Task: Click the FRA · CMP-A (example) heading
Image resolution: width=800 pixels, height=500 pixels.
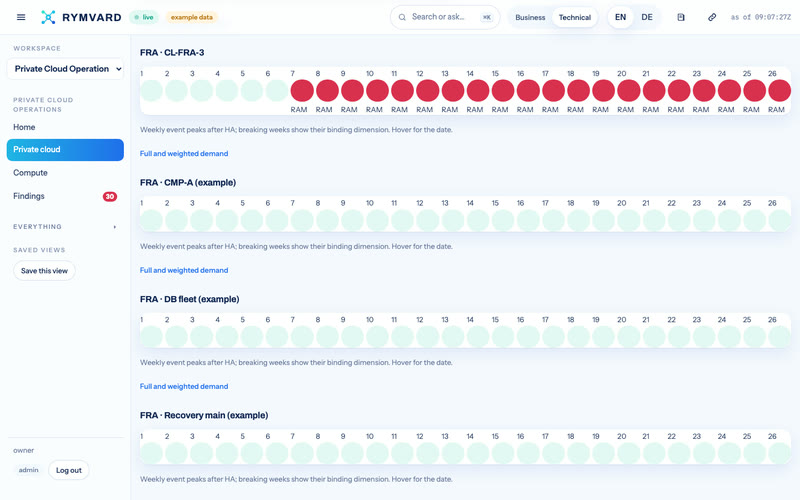Action: pyautogui.click(x=188, y=183)
